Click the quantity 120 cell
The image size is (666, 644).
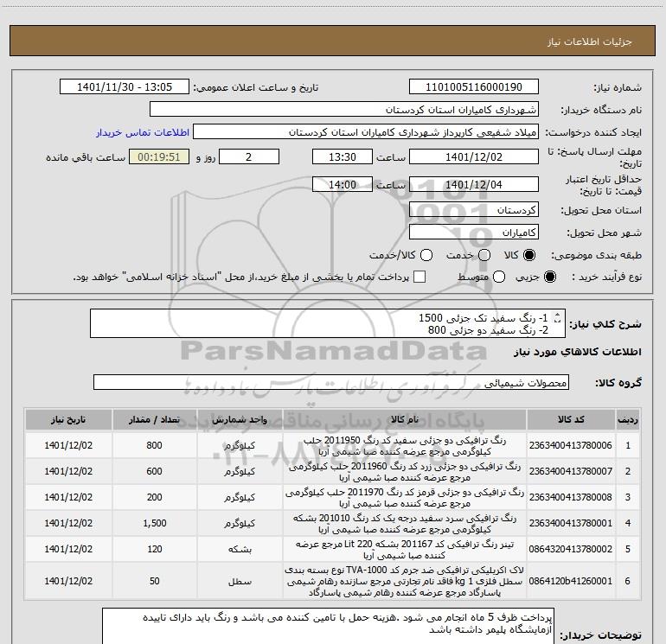click(154, 549)
